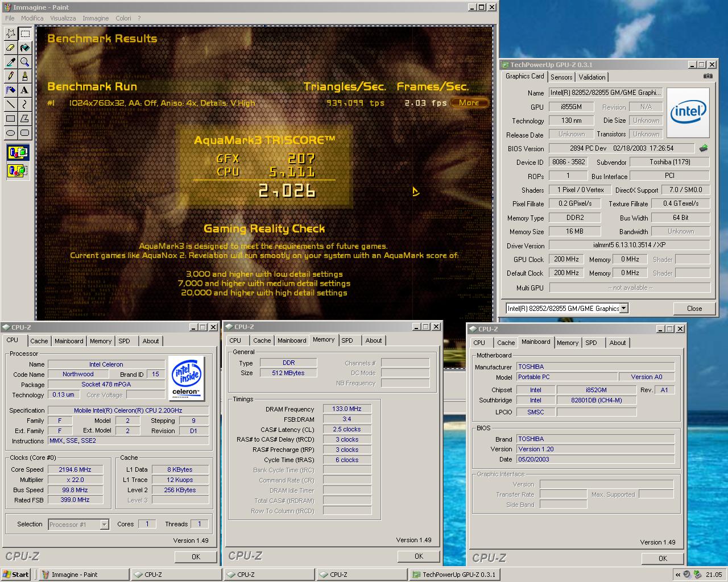Image resolution: width=728 pixels, height=582 pixels.
Task: Open CPU tab in CPU-Z memory window
Action: [235, 340]
